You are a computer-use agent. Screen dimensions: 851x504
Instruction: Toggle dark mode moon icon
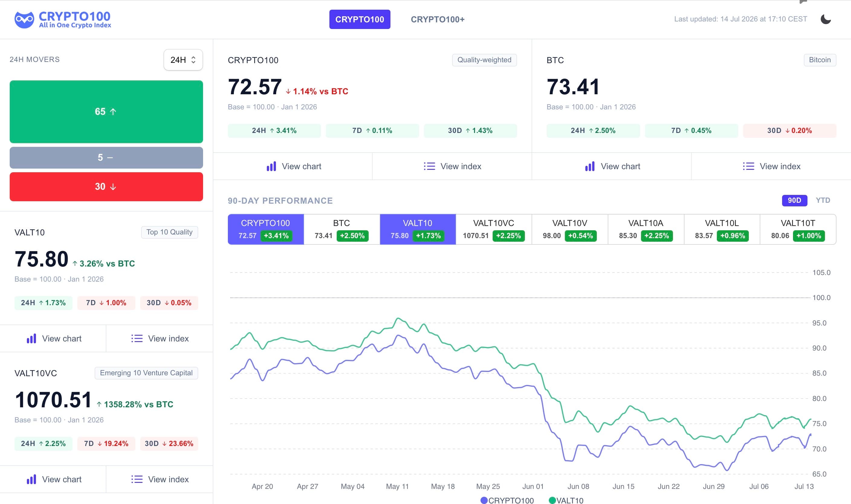[826, 19]
